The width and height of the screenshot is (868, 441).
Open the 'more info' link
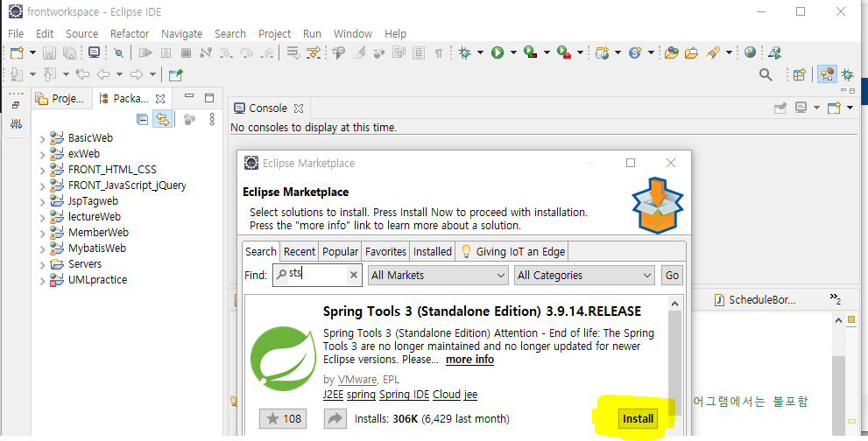click(470, 359)
